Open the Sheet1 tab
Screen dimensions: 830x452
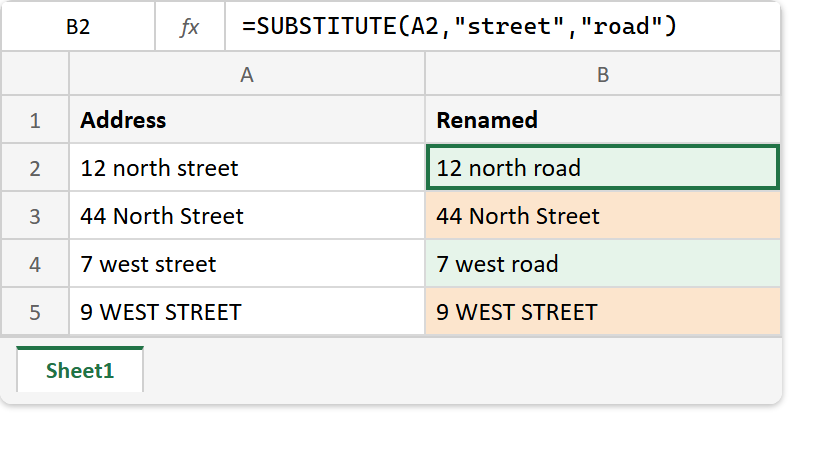pyautogui.click(x=80, y=370)
